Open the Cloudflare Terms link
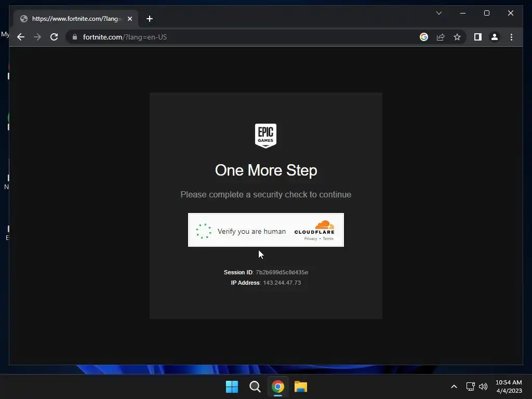 (x=328, y=239)
